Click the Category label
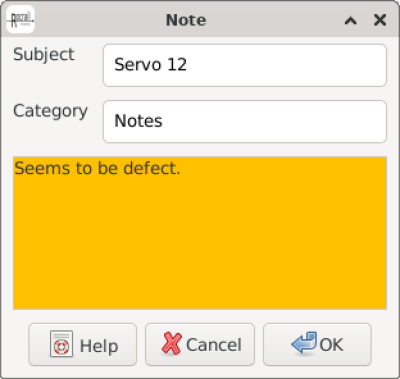Screen dimensions: 400x379 pyautogui.click(x=50, y=111)
